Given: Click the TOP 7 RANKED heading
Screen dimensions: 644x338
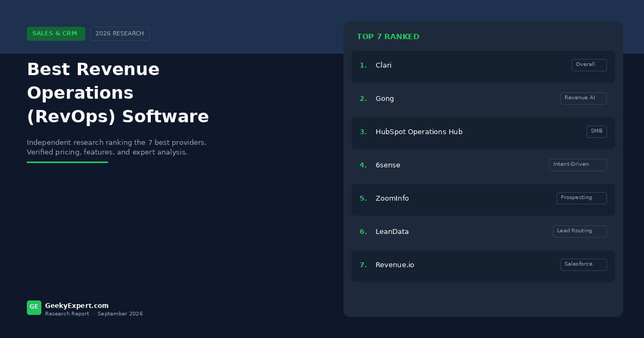Looking at the screenshot, I should pyautogui.click(x=388, y=37).
